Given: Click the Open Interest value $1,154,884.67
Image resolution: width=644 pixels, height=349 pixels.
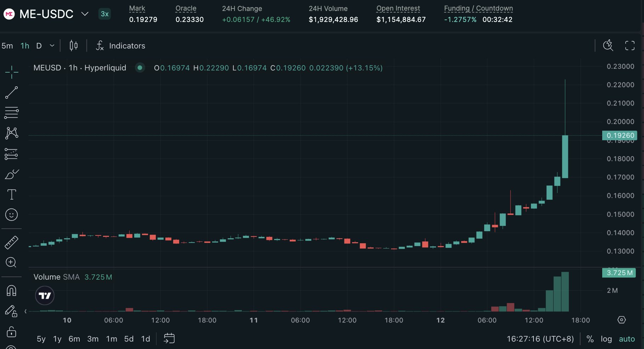Looking at the screenshot, I should pyautogui.click(x=401, y=19).
